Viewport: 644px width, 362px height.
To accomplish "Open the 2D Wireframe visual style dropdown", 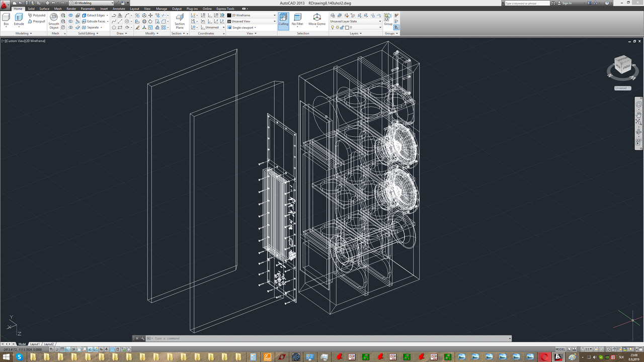I will tap(274, 15).
